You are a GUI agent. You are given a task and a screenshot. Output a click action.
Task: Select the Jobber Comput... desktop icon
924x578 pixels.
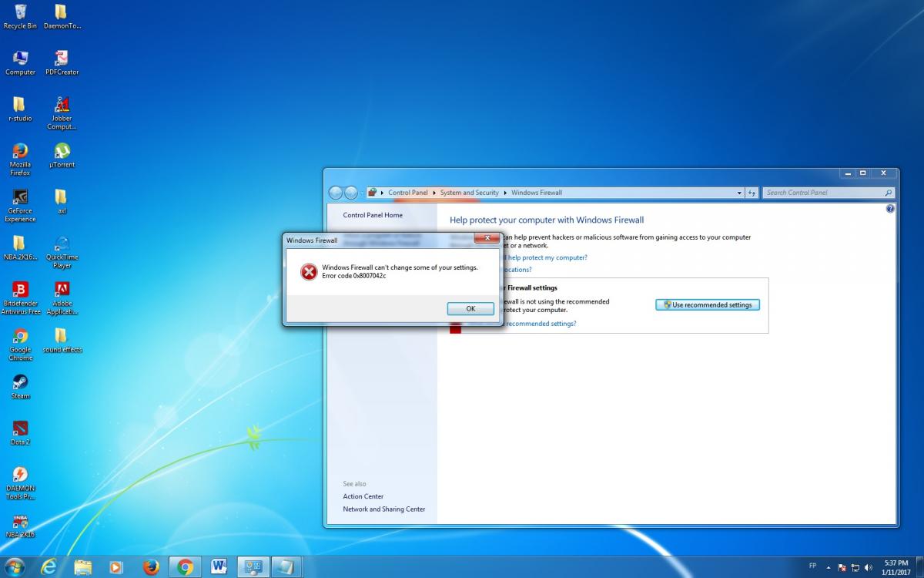[62, 113]
